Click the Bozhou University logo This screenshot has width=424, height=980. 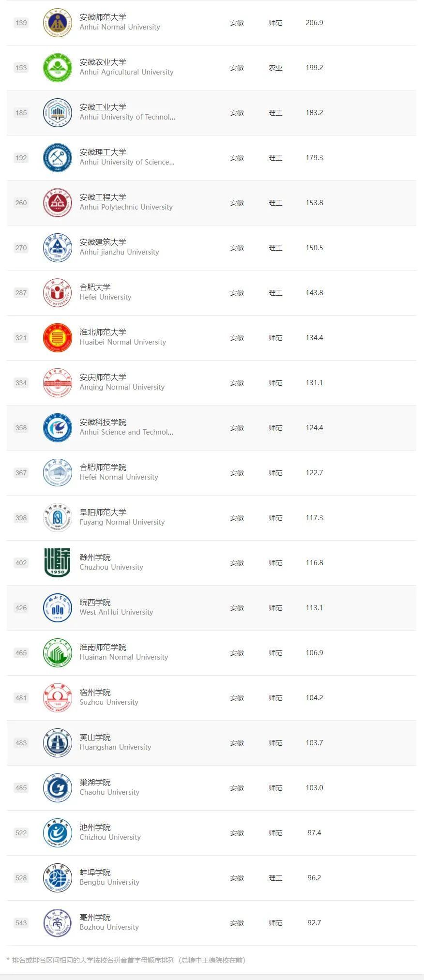coord(57,923)
